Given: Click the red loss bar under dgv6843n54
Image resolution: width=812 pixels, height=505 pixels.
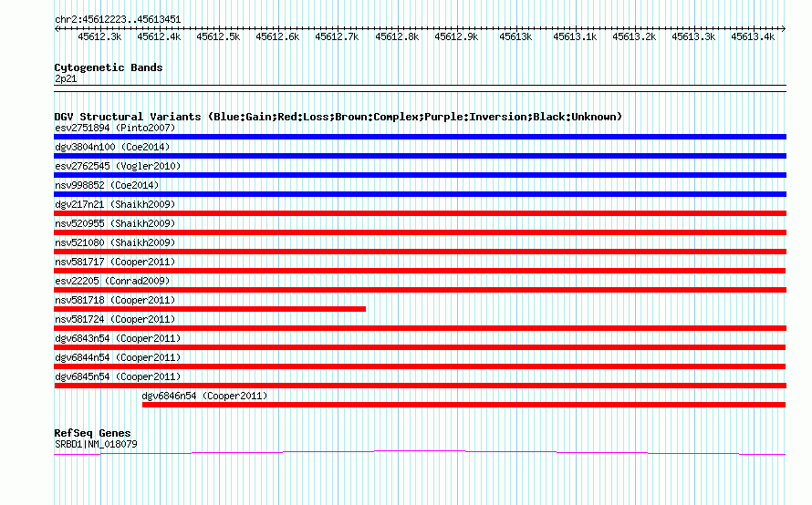Looking at the screenshot, I should 420,347.
